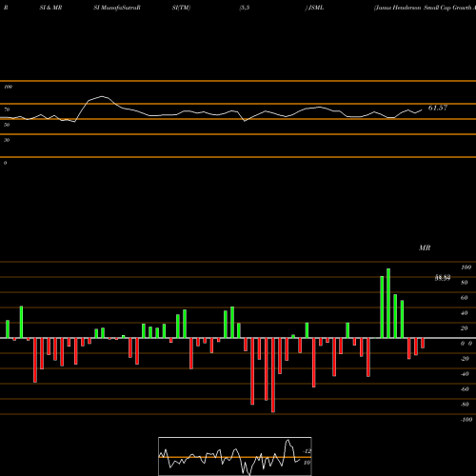Click the 61.57 RSI value label

[438, 108]
